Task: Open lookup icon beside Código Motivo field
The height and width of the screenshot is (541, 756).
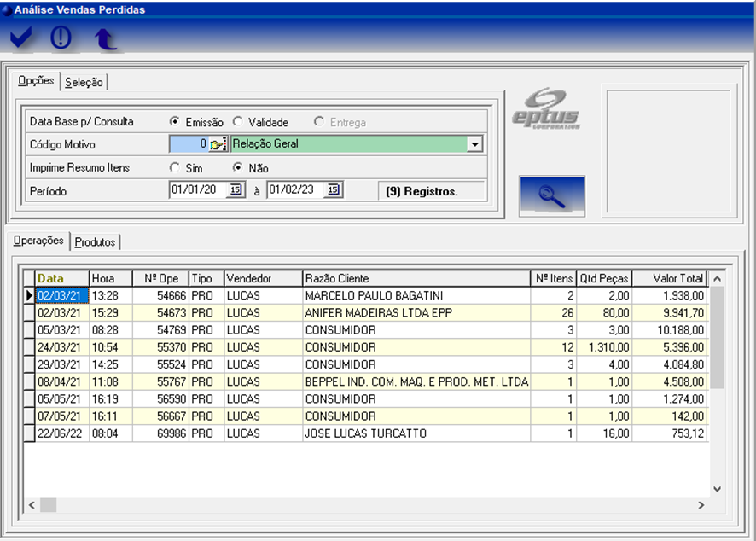Action: coord(218,144)
